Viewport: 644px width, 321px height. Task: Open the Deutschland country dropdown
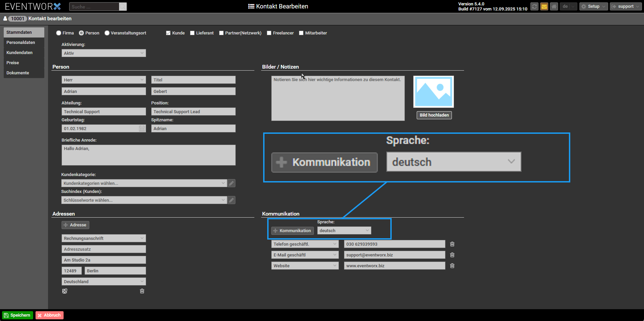(103, 281)
